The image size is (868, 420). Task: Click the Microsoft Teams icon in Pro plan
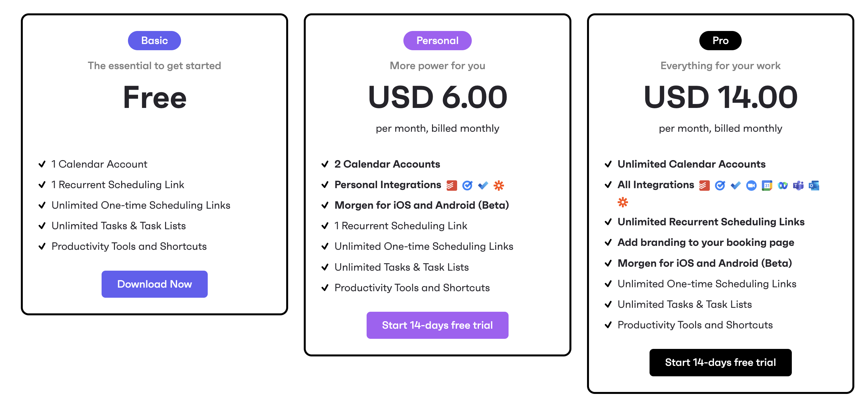point(799,185)
